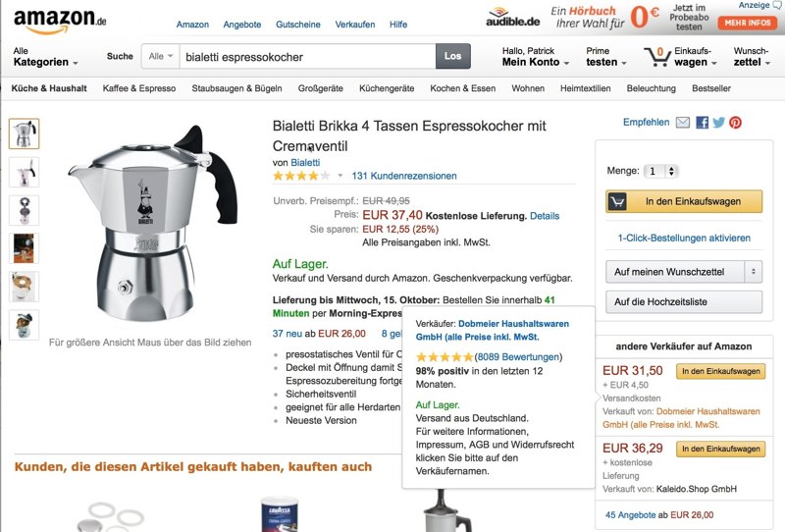Screen dimensions: 785x532
Task: Click the star rating of the product
Action: (x=301, y=176)
